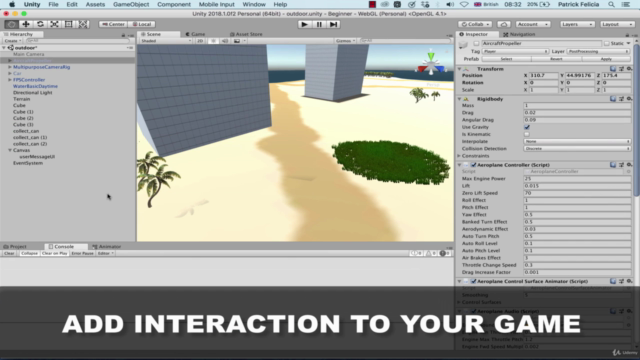Expand the Constraints section

(459, 156)
